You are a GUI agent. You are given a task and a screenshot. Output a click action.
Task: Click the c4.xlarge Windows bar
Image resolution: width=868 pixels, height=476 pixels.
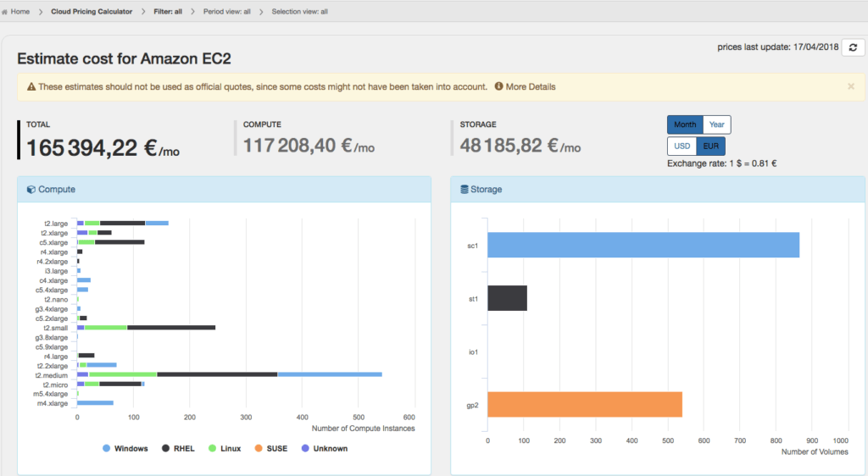(x=84, y=280)
